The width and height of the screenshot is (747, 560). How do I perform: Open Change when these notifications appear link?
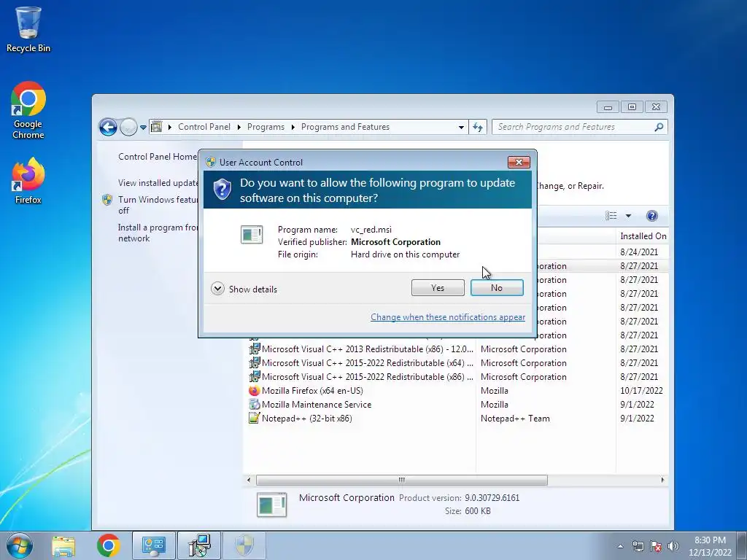point(448,317)
